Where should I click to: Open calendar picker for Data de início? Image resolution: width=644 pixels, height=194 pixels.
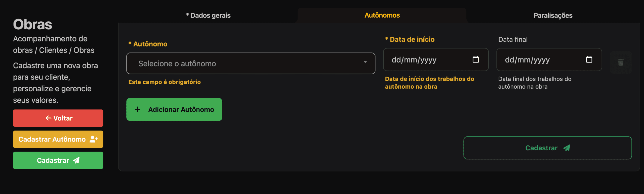475,60
